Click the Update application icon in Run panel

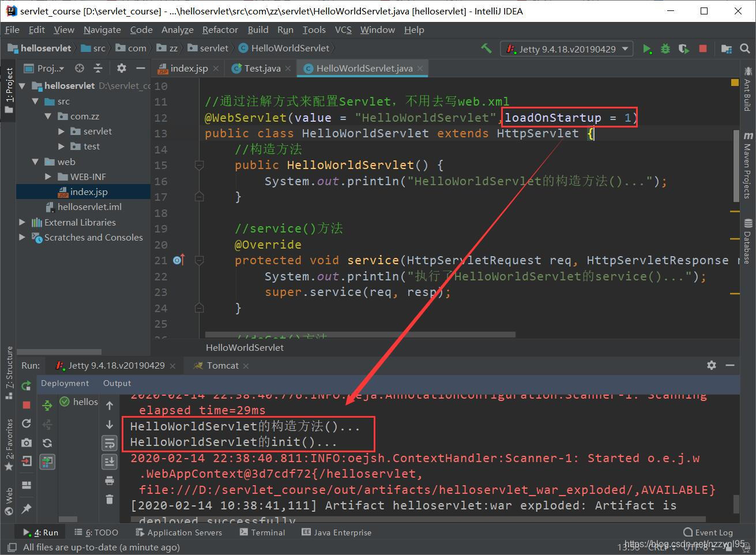[x=26, y=423]
